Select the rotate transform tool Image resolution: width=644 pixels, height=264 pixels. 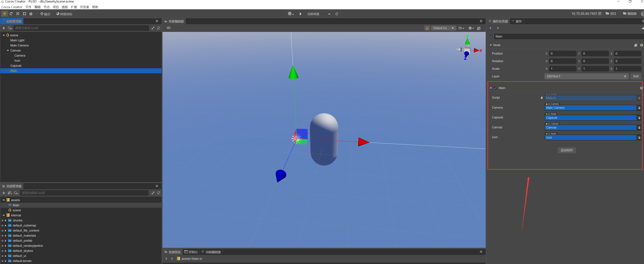click(11, 14)
